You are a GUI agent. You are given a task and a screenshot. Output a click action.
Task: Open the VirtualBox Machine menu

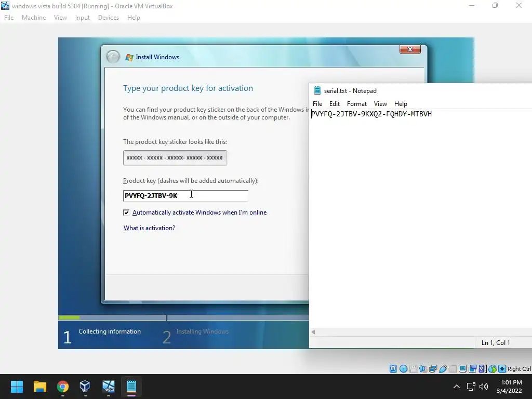pos(34,18)
